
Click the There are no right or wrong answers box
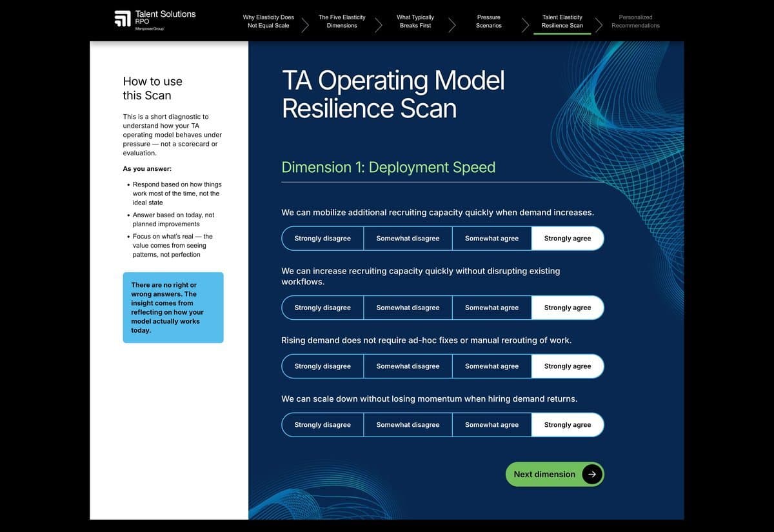click(x=173, y=308)
